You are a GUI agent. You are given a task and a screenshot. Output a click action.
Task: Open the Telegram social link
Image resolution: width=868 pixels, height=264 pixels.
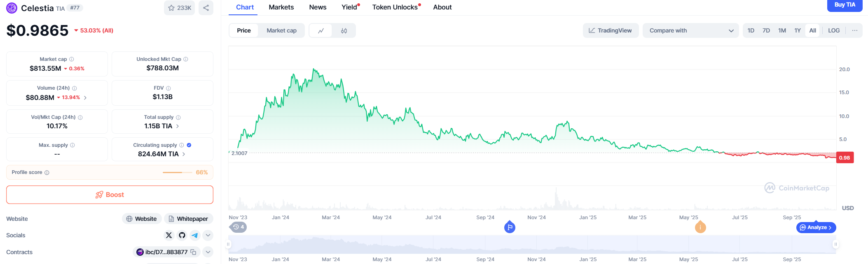pyautogui.click(x=195, y=235)
